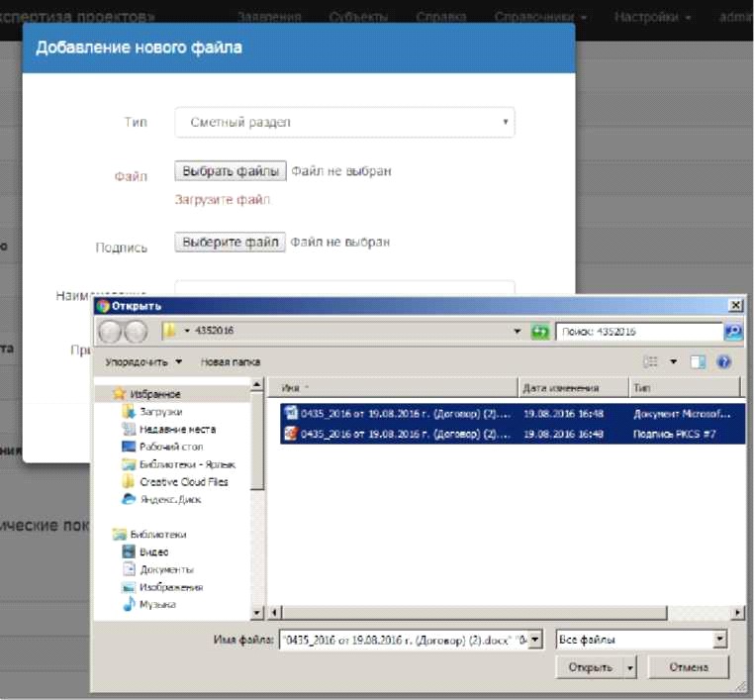
Task: Click the search field Поиск: 4352016
Action: pos(638,332)
